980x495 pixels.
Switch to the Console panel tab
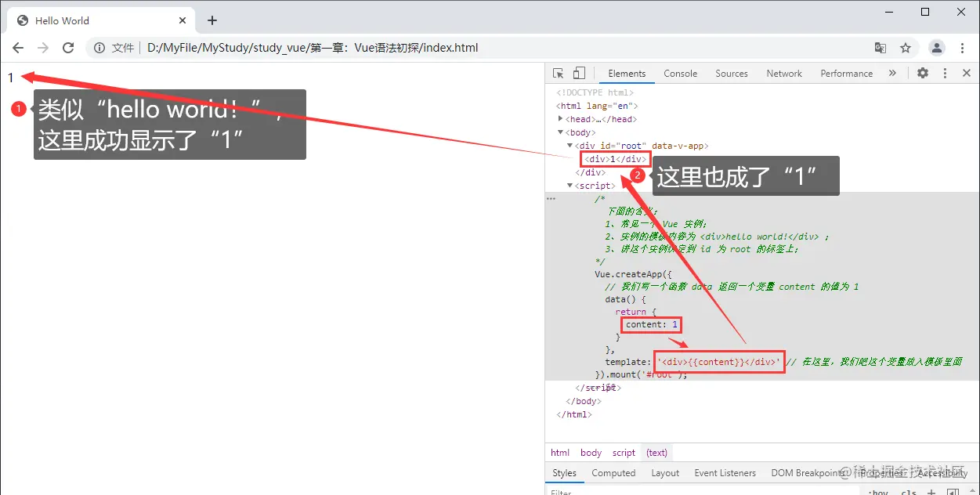coord(680,73)
